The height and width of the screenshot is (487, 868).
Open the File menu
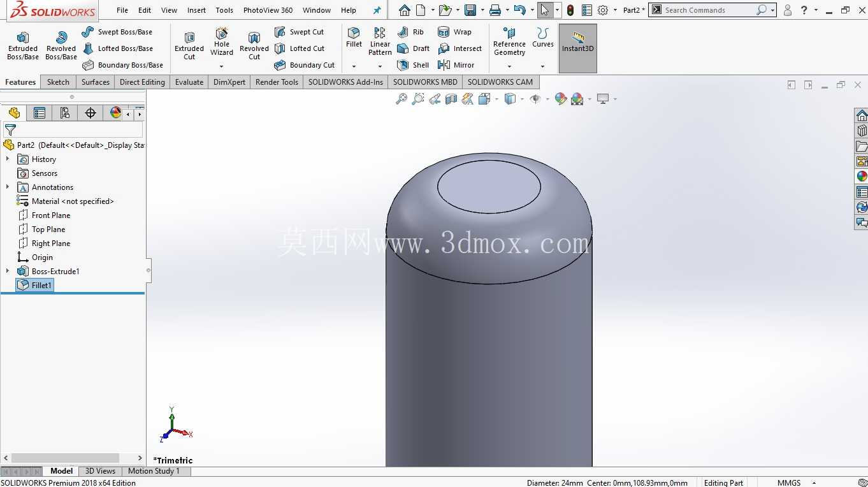pos(122,10)
